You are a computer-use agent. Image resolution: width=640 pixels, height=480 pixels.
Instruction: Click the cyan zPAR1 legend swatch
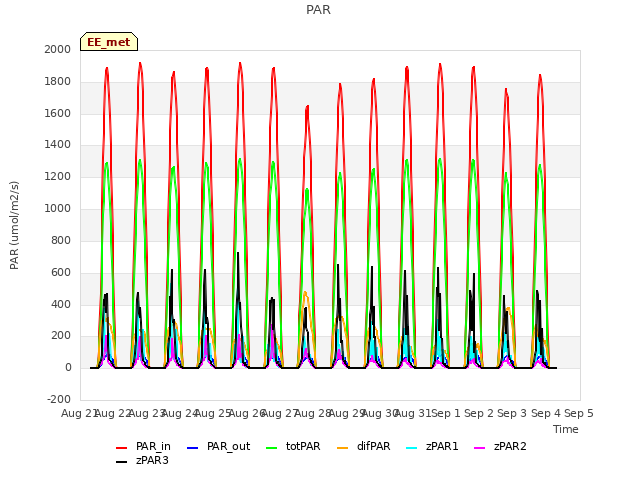tap(412, 448)
